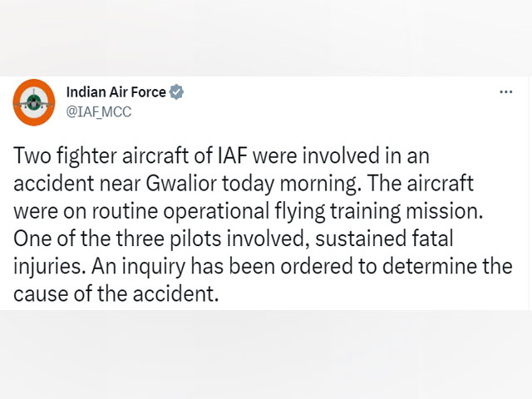This screenshot has height=399, width=532.
Task: Click the word Gwalior in the tweet
Action: [181, 184]
